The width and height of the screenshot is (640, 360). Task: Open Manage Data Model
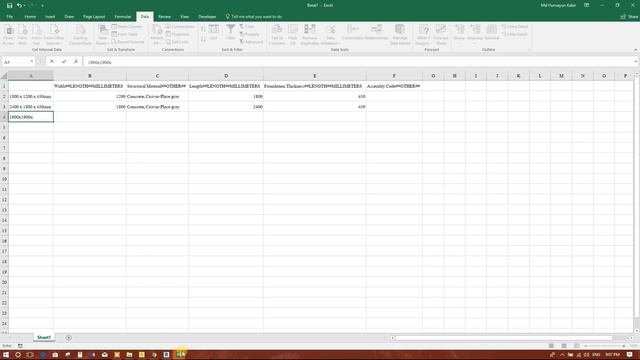pos(400,35)
